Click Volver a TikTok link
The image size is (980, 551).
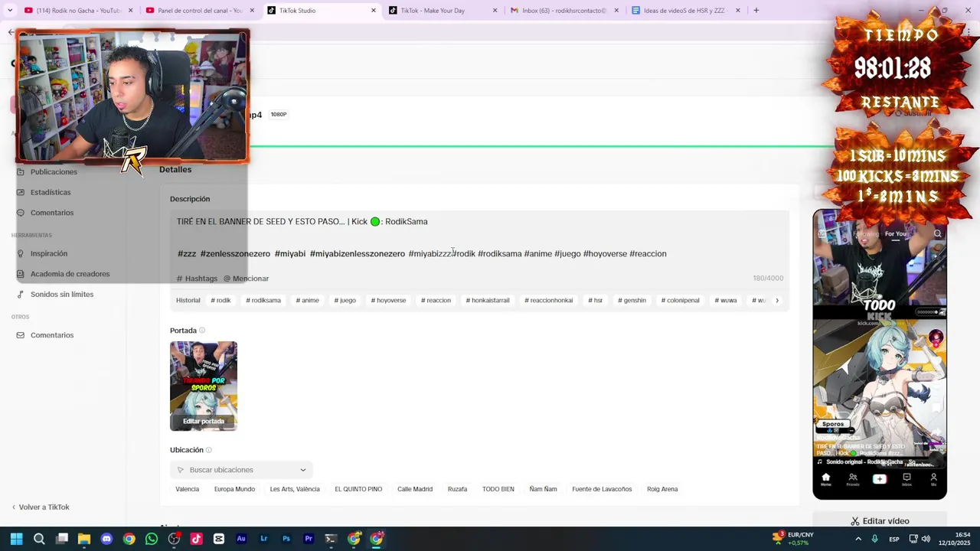click(x=40, y=507)
